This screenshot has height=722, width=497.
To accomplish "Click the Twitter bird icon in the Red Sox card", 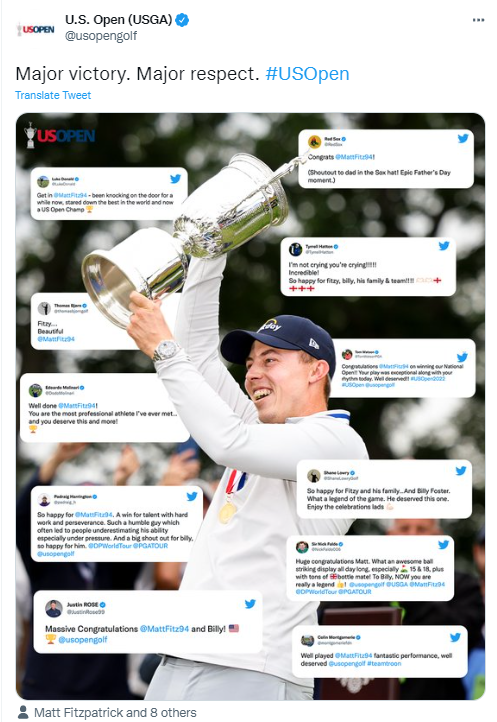I will pos(462,138).
